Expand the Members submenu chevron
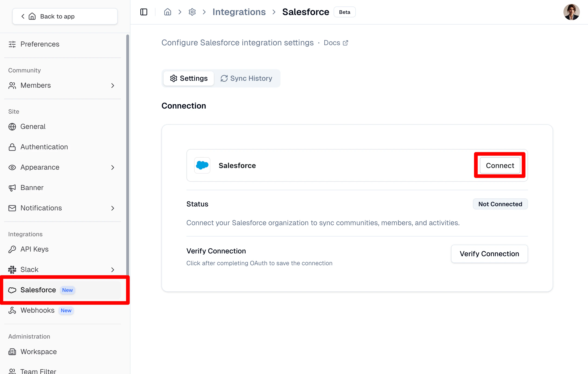Image resolution: width=588 pixels, height=374 pixels. pos(113,85)
